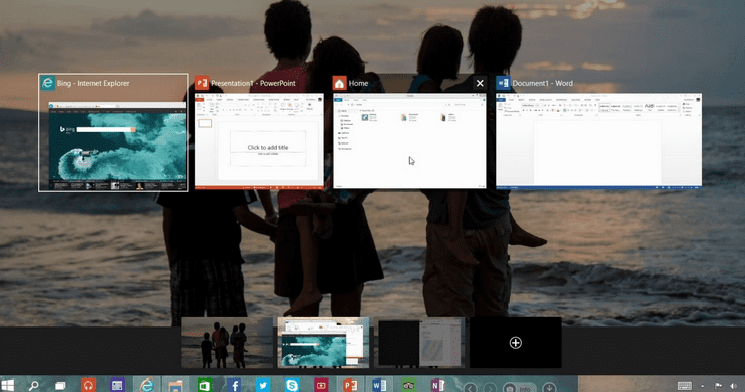Image resolution: width=745 pixels, height=392 pixels.
Task: Click the Info button on the taskbar
Action: coord(519,388)
